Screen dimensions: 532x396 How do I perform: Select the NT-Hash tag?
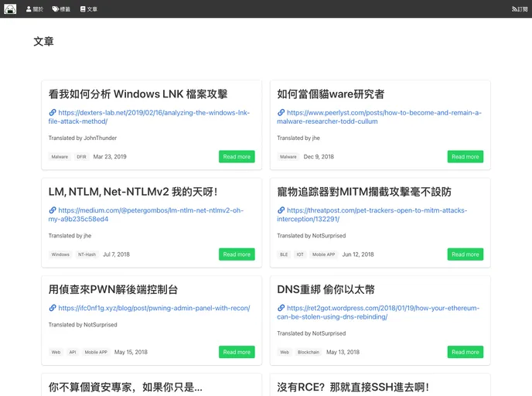pyautogui.click(x=87, y=254)
